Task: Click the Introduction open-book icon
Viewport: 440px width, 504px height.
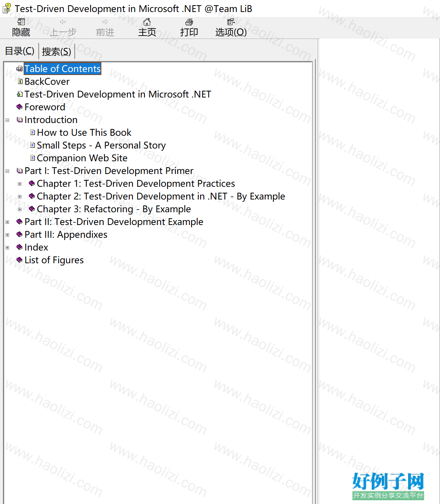Action: pos(20,120)
